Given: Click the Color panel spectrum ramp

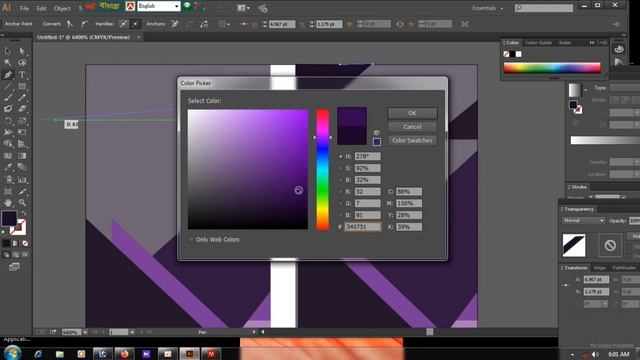Looking at the screenshot, I should pos(552,68).
